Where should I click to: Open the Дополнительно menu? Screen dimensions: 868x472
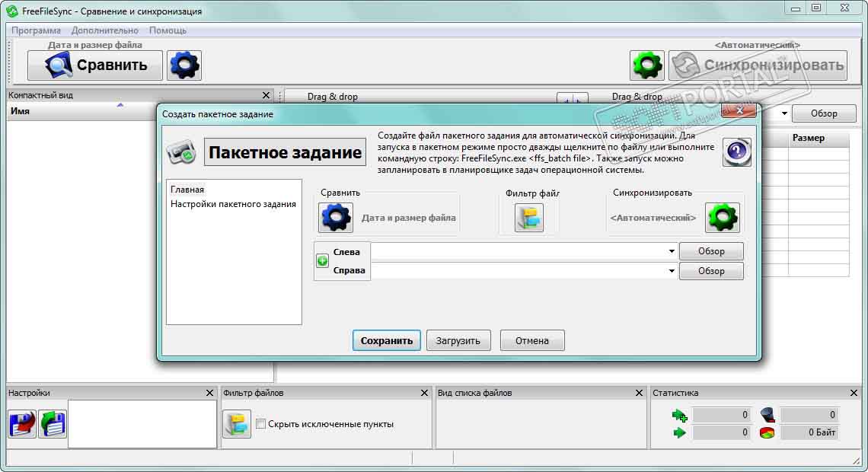coord(104,30)
